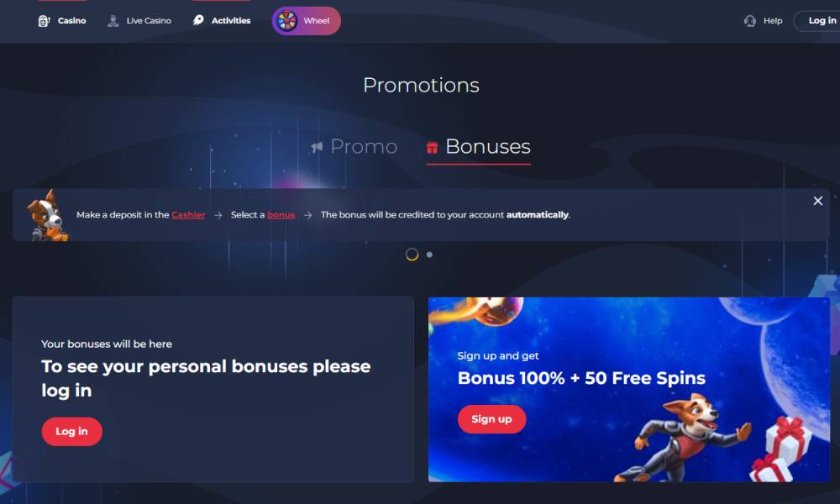Click the red Bonuses gift icon

tap(433, 147)
